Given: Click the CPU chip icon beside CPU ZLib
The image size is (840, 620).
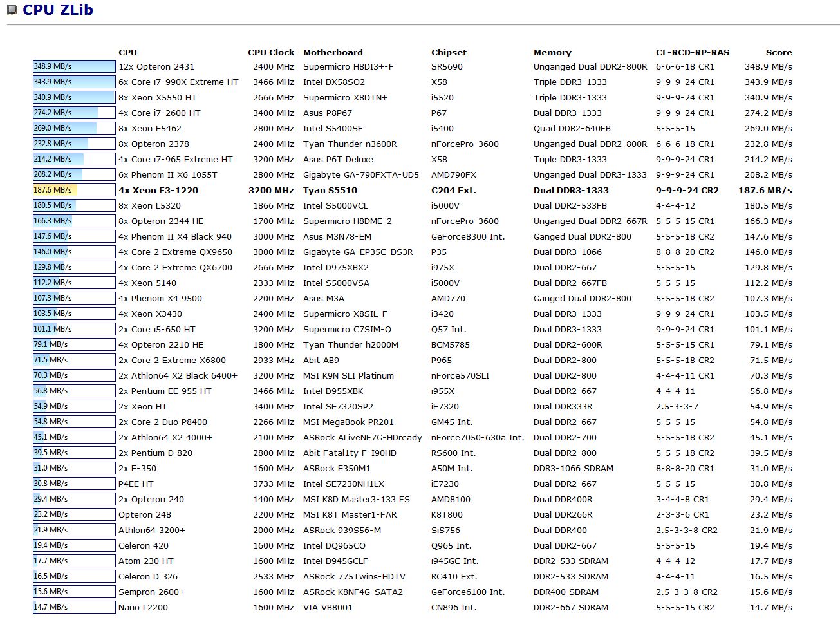Looking at the screenshot, I should coord(12,10).
